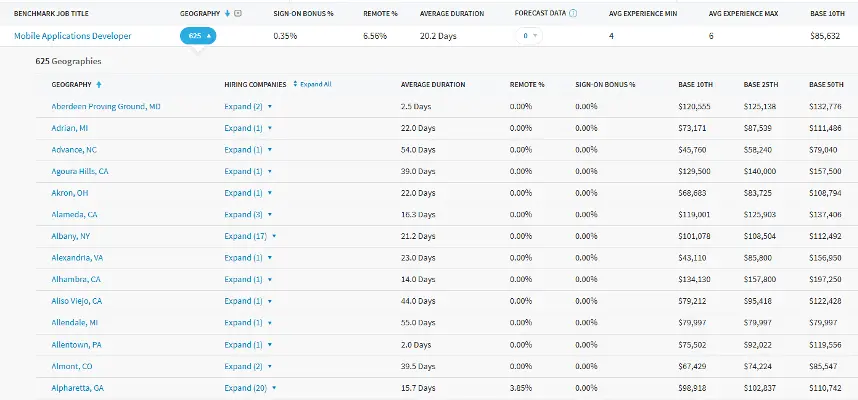Expand hiring companies for Alhambra, CA
The width and height of the screenshot is (858, 400).
tap(248, 280)
